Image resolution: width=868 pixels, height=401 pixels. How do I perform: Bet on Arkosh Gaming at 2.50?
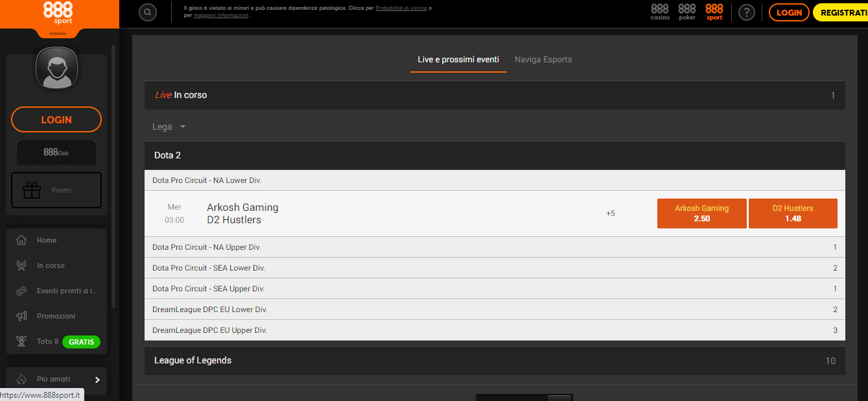[x=701, y=213]
